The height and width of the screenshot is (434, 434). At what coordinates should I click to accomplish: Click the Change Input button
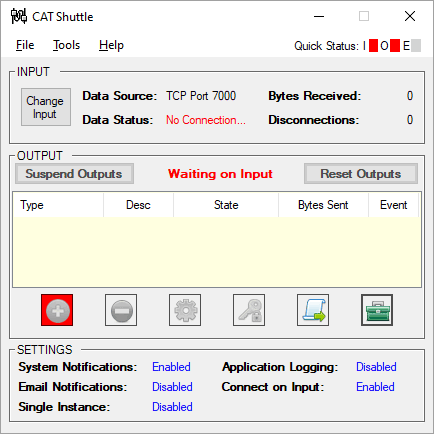46,107
